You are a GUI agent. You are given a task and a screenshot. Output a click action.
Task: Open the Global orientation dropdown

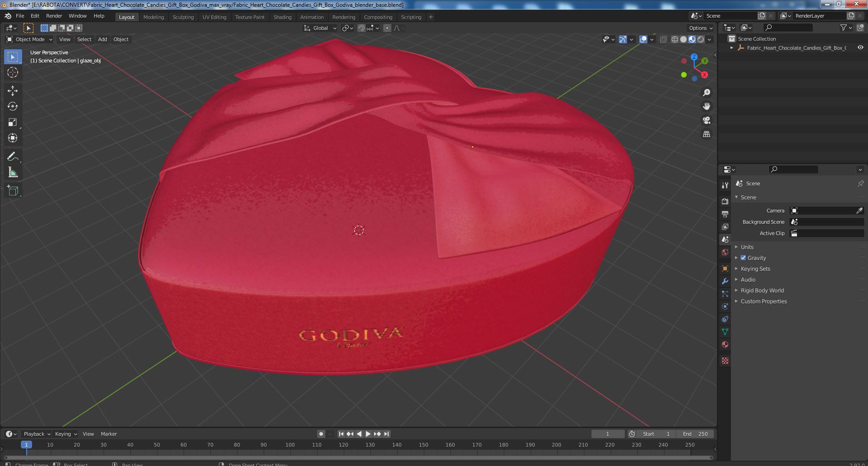[320, 28]
